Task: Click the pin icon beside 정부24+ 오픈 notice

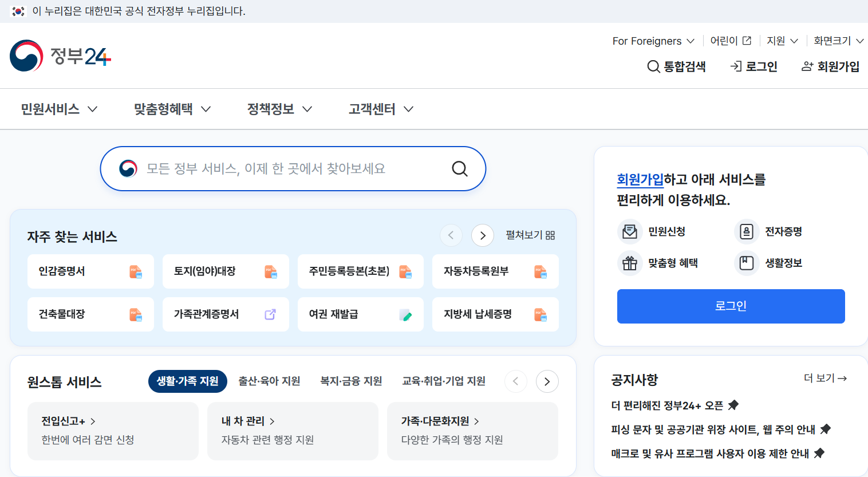Action: 733,405
